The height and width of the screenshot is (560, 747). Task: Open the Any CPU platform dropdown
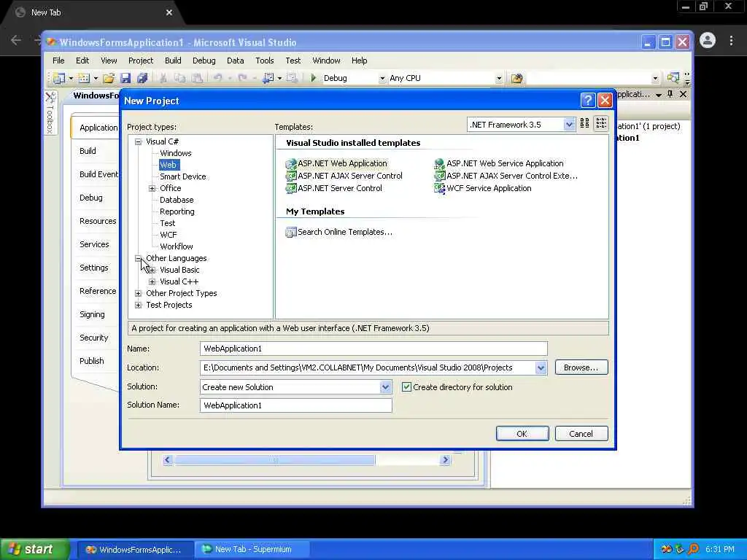click(499, 78)
